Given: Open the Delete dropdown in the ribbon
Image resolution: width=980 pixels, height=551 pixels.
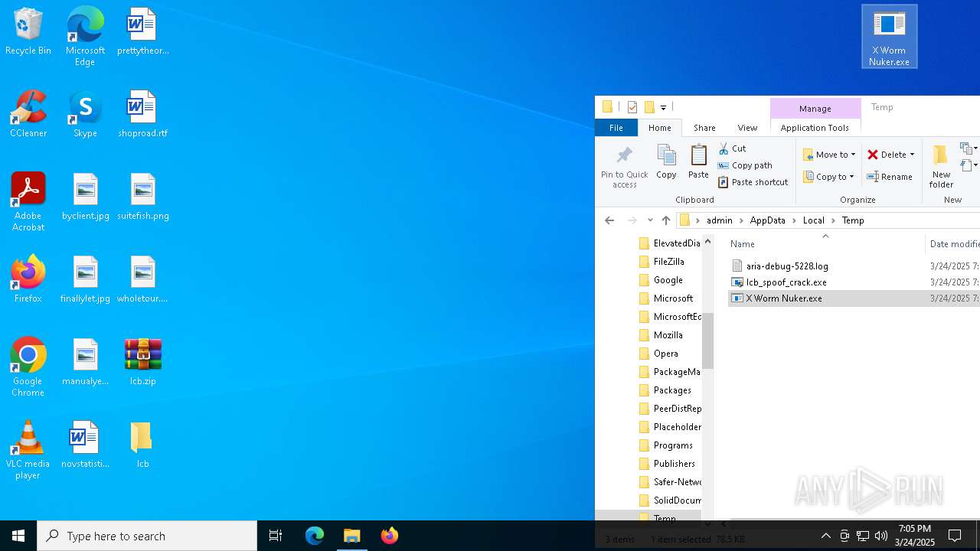Looking at the screenshot, I should pos(912,155).
